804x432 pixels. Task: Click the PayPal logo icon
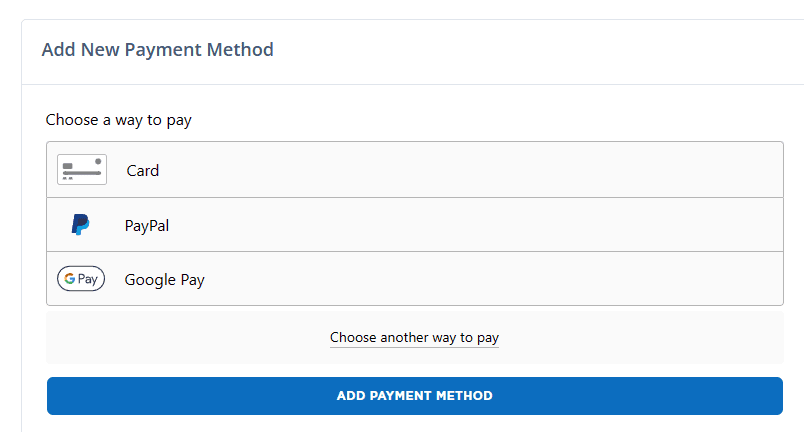click(x=81, y=225)
